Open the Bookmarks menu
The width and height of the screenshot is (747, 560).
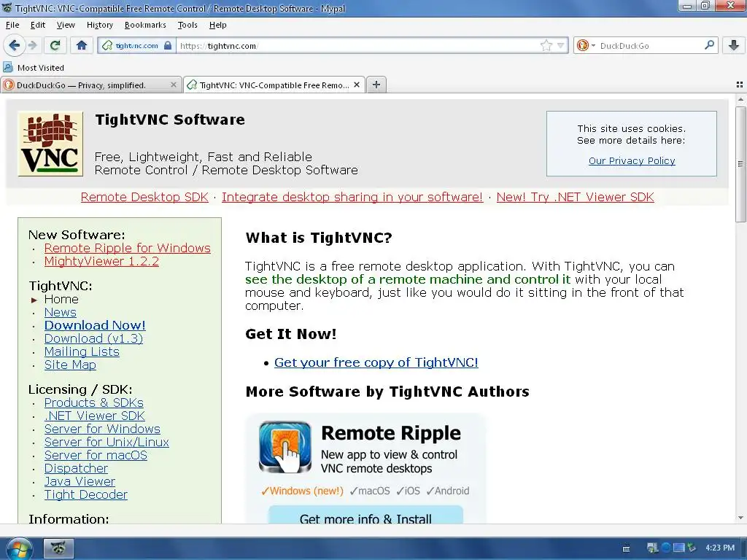145,25
